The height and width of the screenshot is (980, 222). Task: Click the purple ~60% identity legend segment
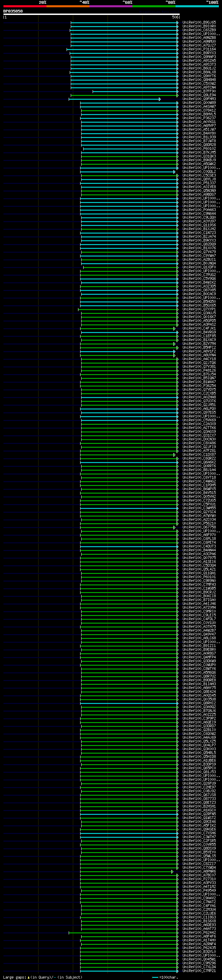111,6
